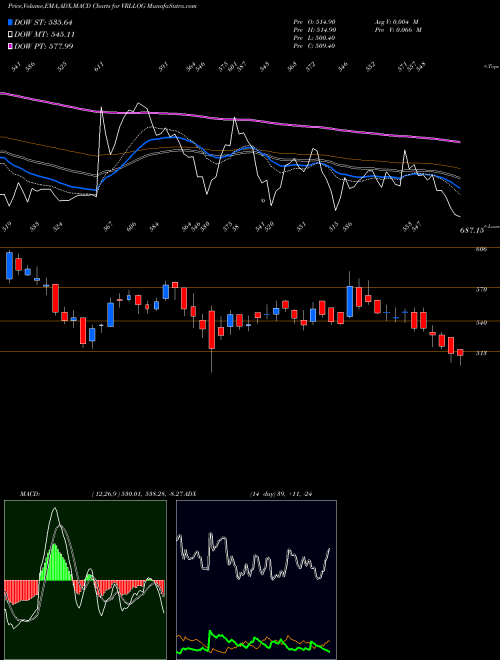This screenshot has width=500, height=660.
Task: Select the DOW ST: 535.64 legend label
Action: 43,22
